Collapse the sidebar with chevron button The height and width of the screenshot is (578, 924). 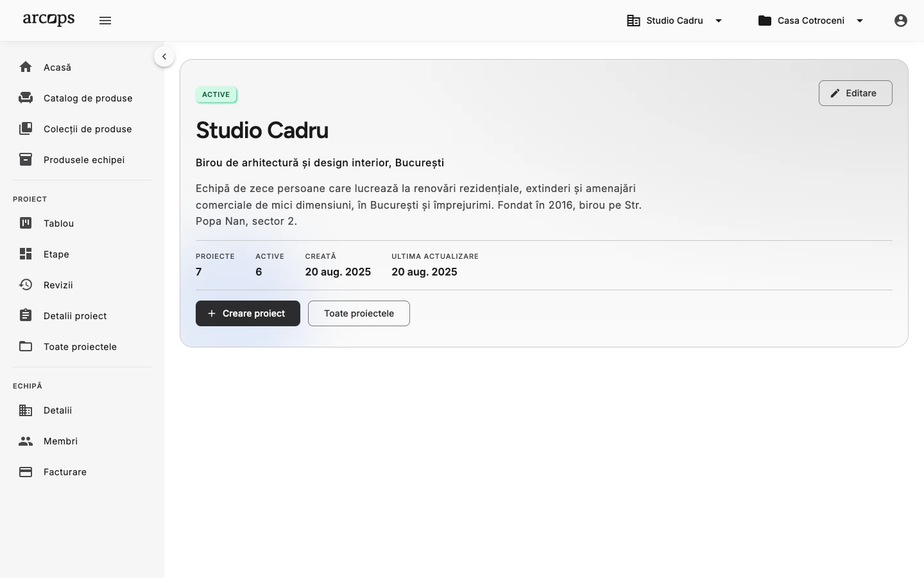[164, 57]
